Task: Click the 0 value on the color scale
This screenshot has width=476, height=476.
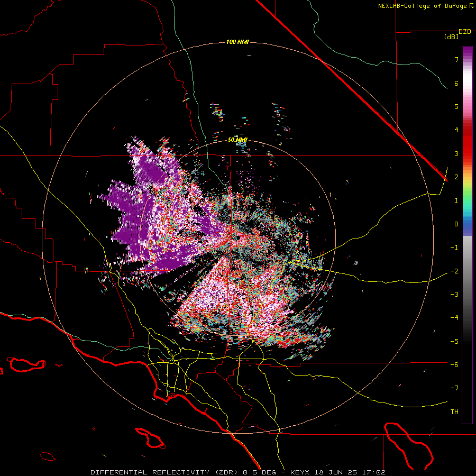Action: [x=456, y=224]
